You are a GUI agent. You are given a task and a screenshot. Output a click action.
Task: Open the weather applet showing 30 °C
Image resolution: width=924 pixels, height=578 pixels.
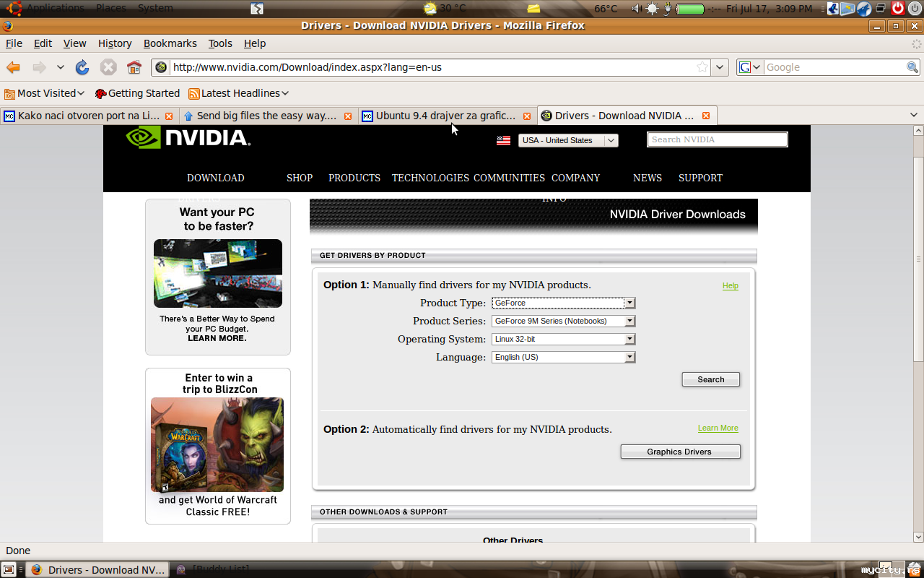pos(445,9)
